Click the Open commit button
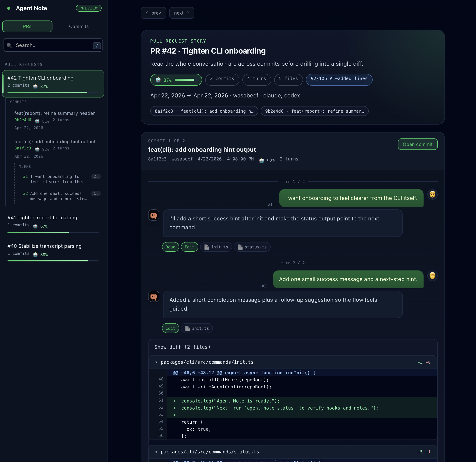Image resolution: width=476 pixels, height=462 pixels. coord(418,144)
